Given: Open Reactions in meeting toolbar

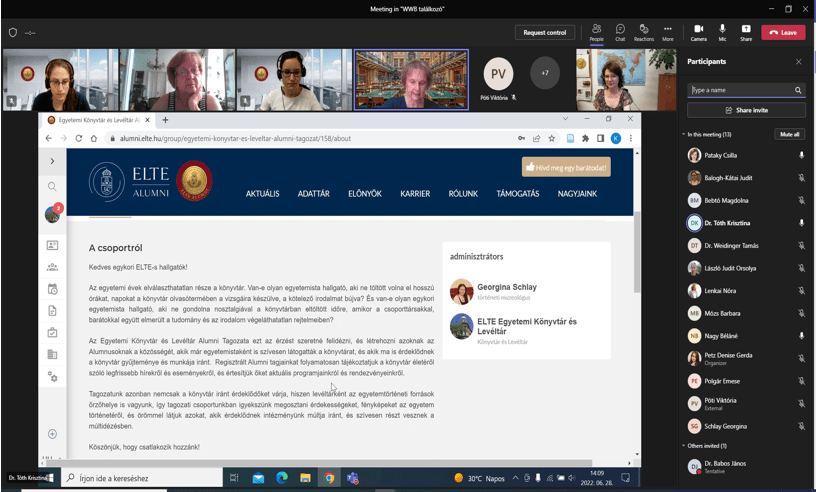Looking at the screenshot, I should 644,32.
